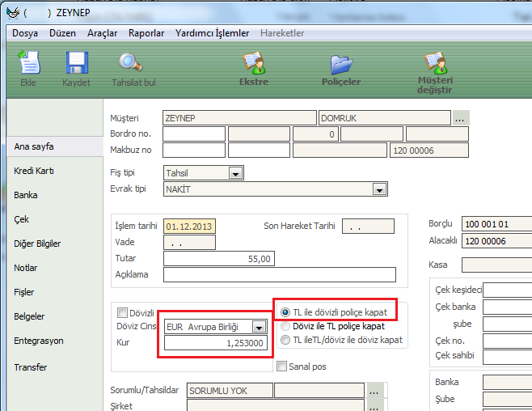Switch to the Kredi Kartı tab
This screenshot has height=411, width=532.
click(34, 171)
